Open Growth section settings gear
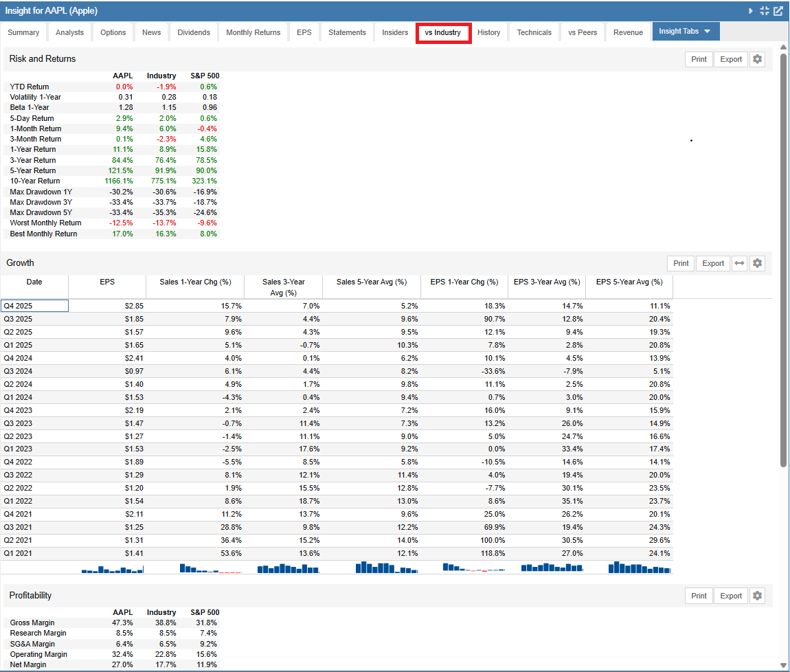Screen dimensions: 790x672 757,263
